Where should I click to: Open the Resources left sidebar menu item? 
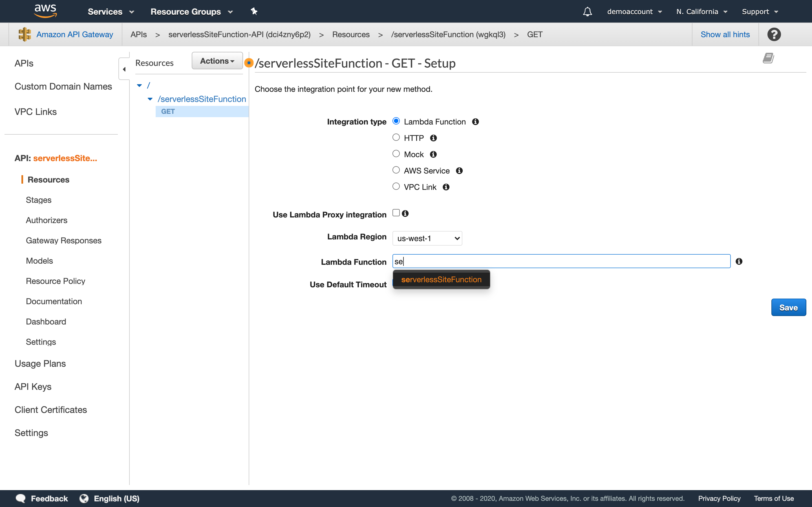tap(48, 179)
